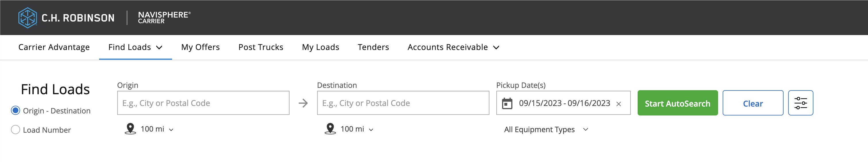Click the calendar icon in Pickup Date
The height and width of the screenshot is (162, 868).
507,103
